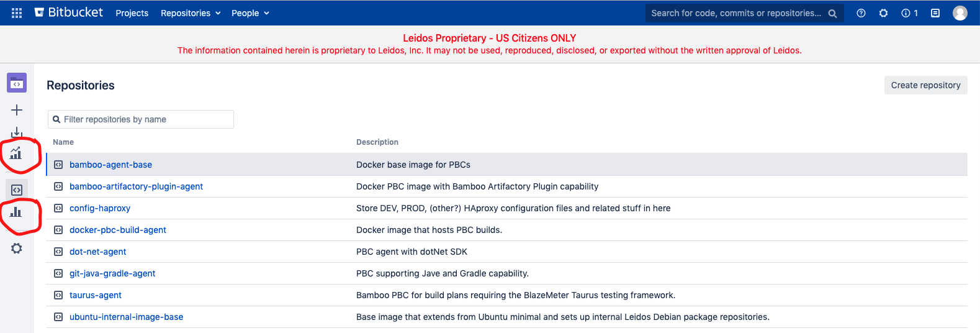
Task: Click repository icon beside docker-pbc-build-agent
Action: coord(58,230)
